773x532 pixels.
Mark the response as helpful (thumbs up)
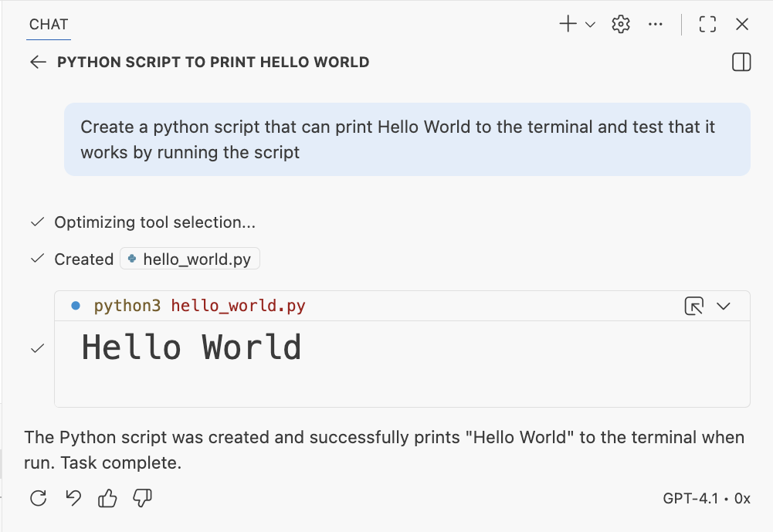(x=107, y=499)
